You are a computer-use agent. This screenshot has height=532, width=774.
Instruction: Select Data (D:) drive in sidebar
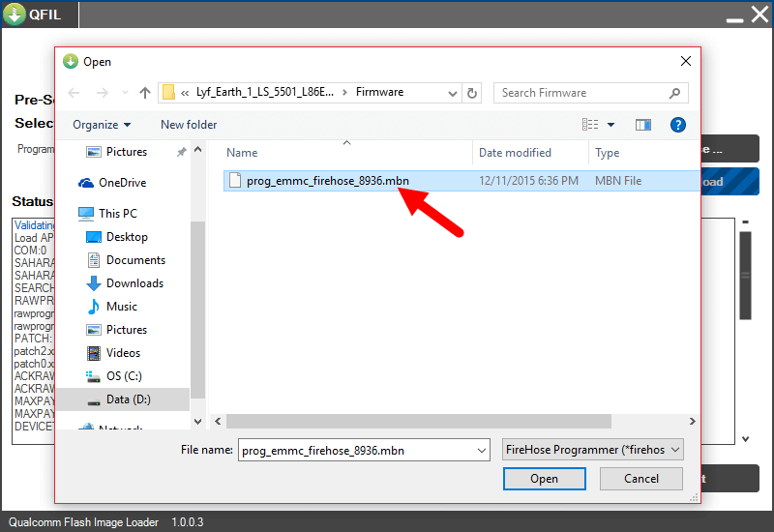coord(128,399)
